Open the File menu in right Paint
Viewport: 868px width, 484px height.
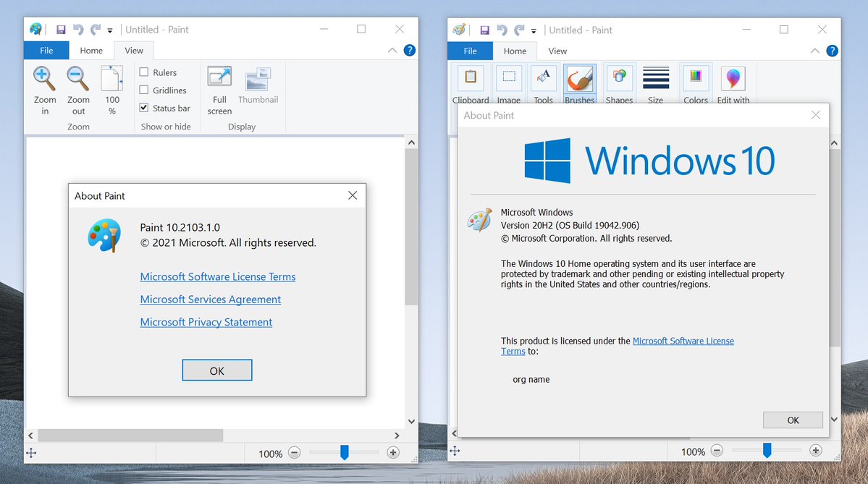click(470, 51)
